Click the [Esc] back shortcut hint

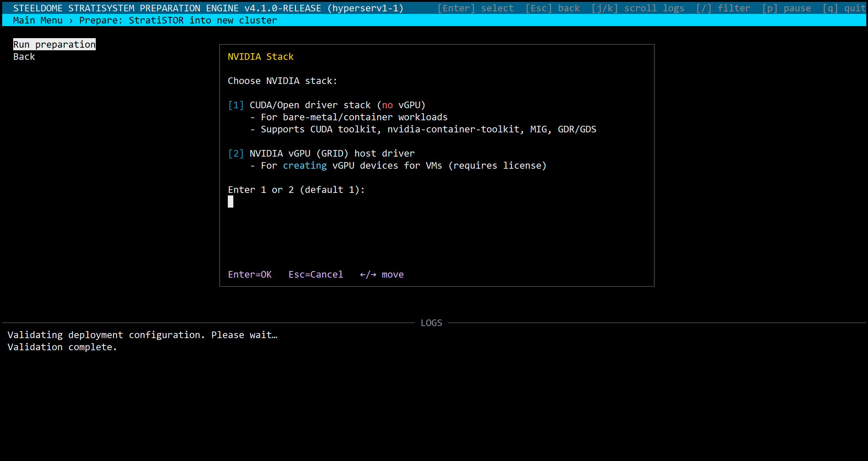552,8
